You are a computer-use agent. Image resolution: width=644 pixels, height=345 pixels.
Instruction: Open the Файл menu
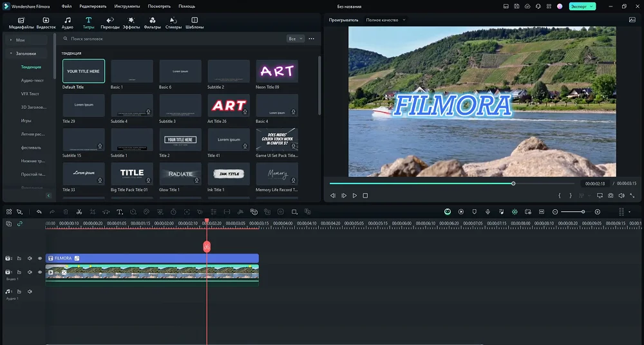[x=66, y=6]
